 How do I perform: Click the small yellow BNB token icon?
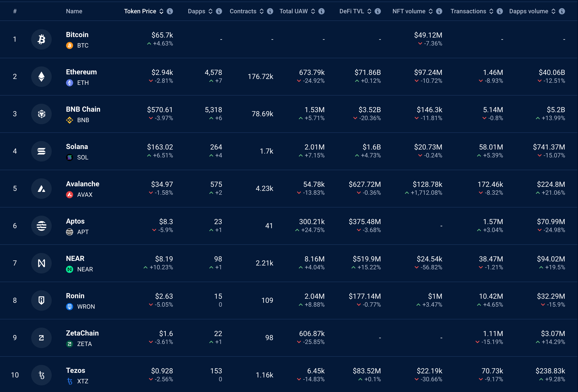70,120
